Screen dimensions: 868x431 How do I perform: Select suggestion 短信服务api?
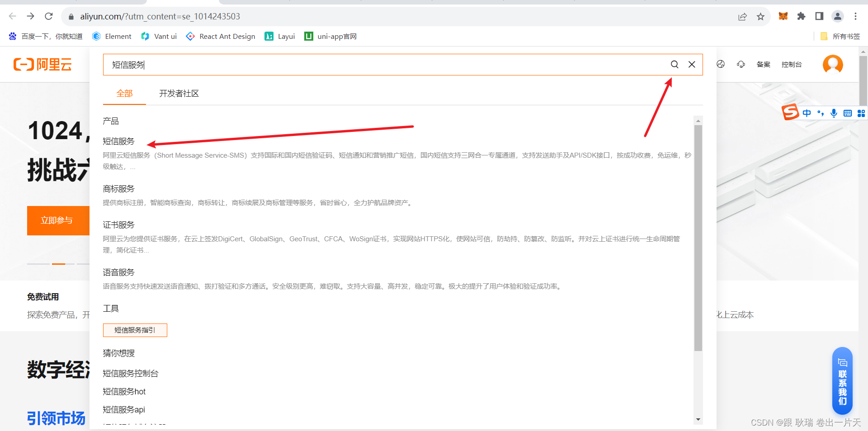click(124, 410)
